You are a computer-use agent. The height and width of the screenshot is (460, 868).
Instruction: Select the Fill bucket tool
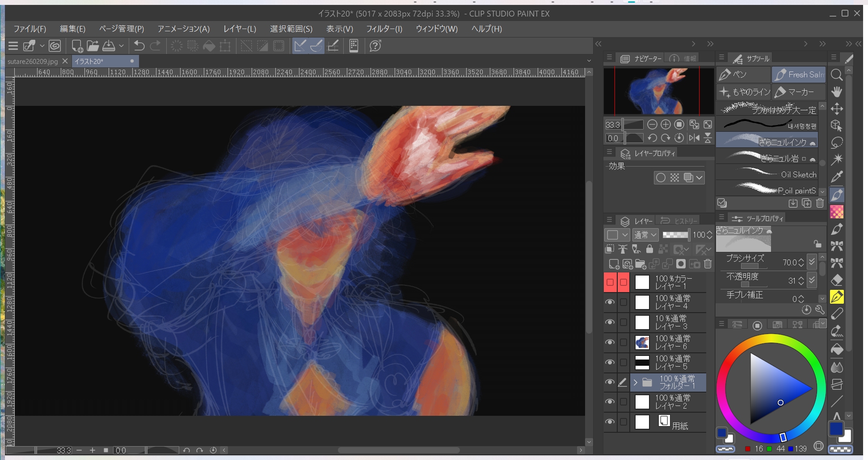(x=836, y=349)
